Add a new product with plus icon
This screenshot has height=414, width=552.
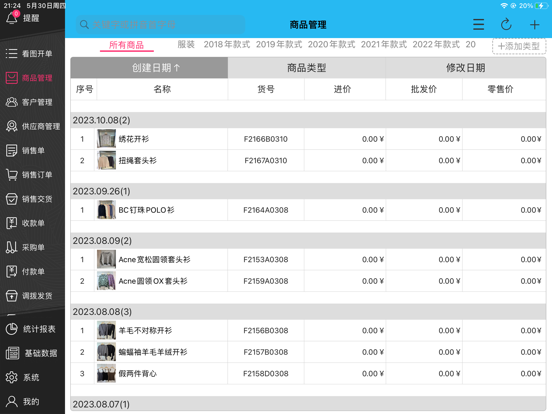pyautogui.click(x=534, y=24)
